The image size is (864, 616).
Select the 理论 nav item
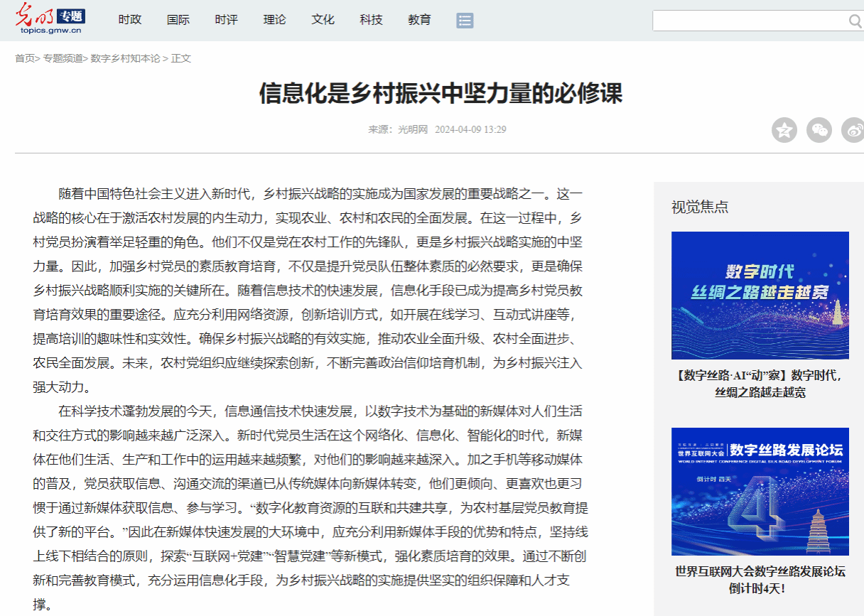(x=274, y=20)
